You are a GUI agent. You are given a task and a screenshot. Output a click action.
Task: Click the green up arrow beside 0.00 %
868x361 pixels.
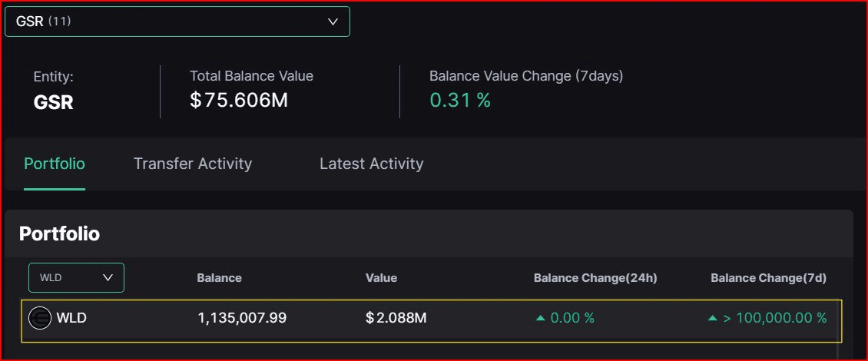541,318
